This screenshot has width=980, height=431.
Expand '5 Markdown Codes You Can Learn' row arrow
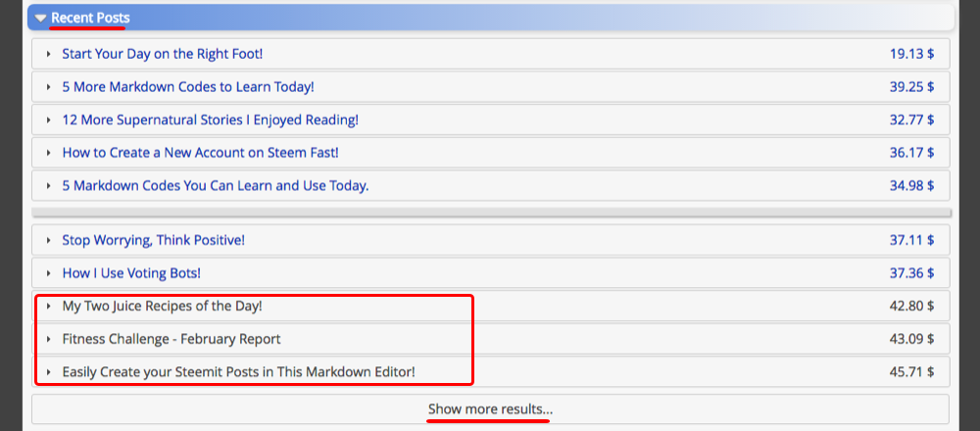click(x=48, y=186)
